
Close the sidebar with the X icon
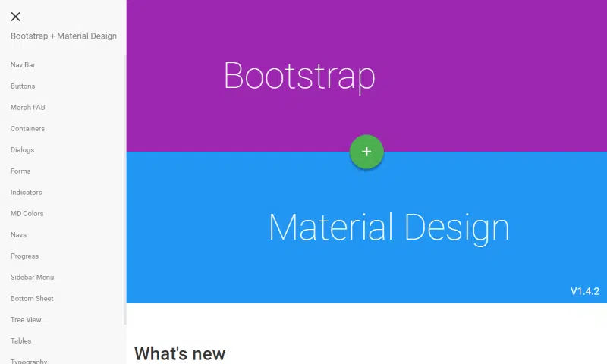coord(15,17)
